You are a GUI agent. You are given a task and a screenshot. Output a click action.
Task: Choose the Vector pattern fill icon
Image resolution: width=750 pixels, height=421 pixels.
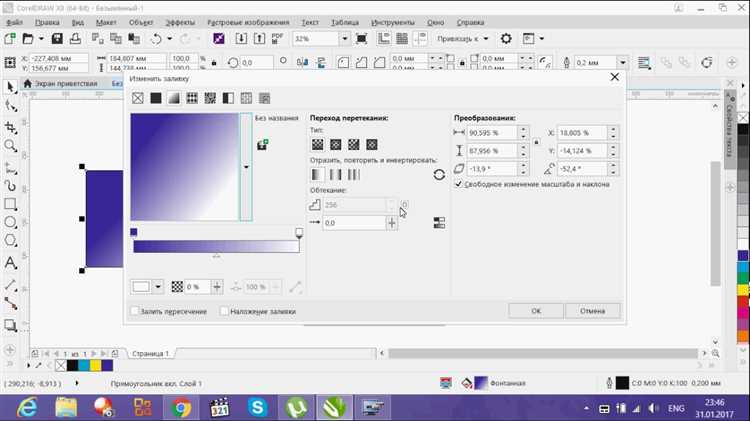pyautogui.click(x=192, y=98)
